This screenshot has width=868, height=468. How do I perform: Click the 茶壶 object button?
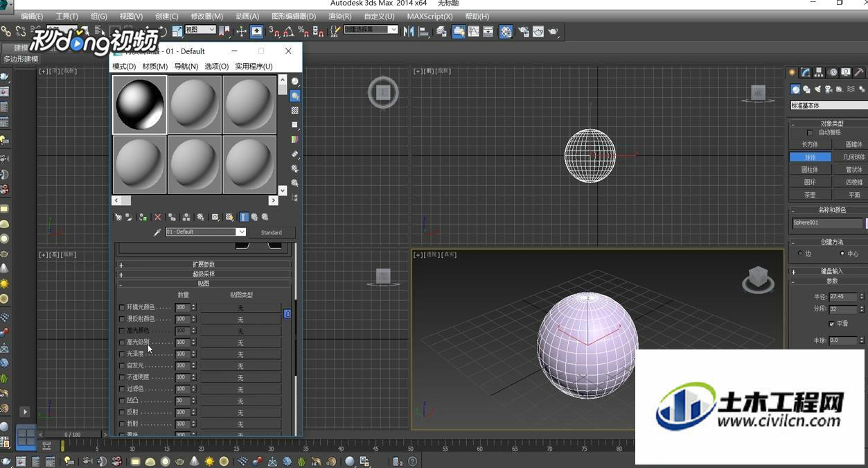tap(810, 195)
